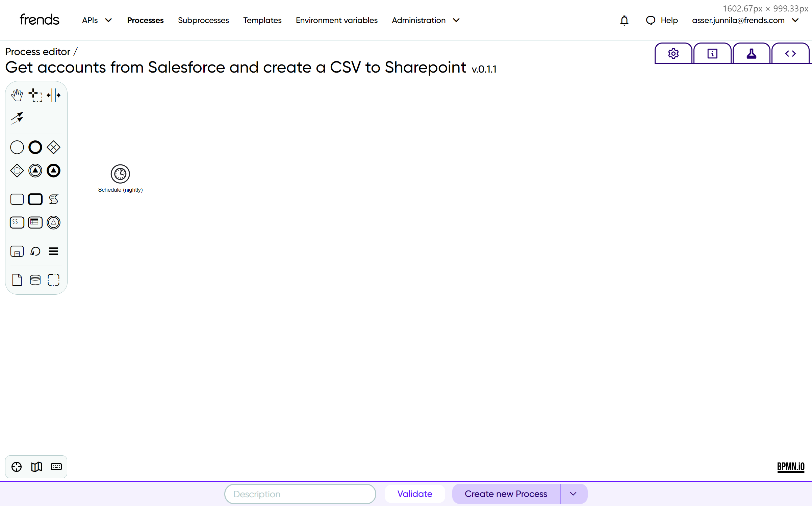Toggle the minimap map icon
The height and width of the screenshot is (506, 812).
pyautogui.click(x=36, y=467)
